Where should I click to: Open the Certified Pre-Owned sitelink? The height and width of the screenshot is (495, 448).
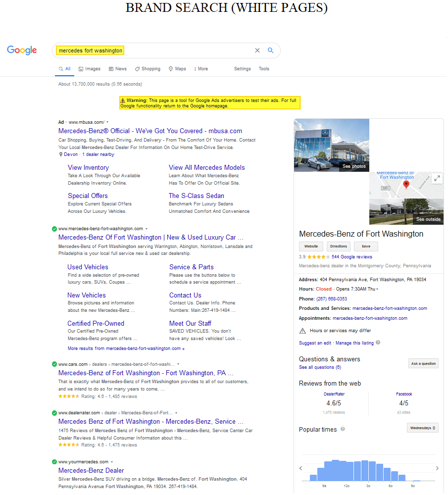(x=96, y=324)
